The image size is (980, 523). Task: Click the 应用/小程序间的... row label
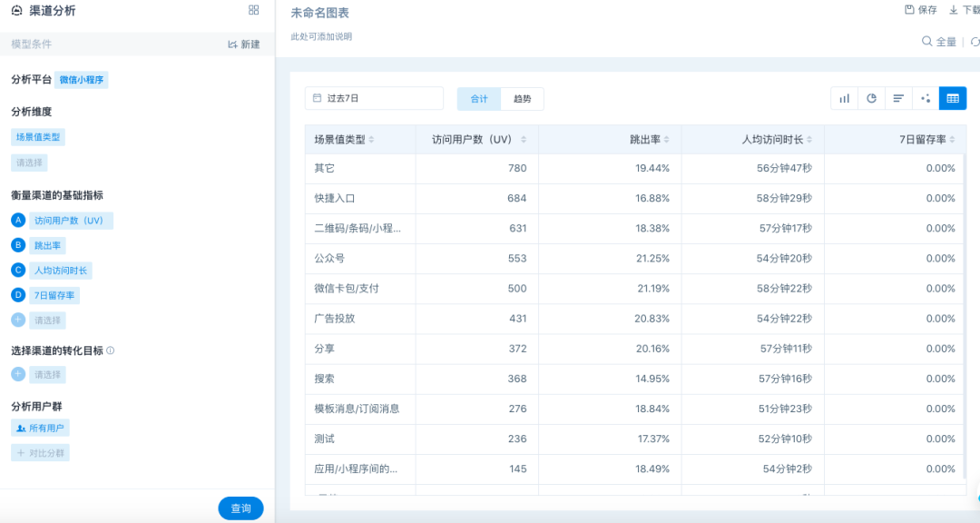(x=356, y=469)
